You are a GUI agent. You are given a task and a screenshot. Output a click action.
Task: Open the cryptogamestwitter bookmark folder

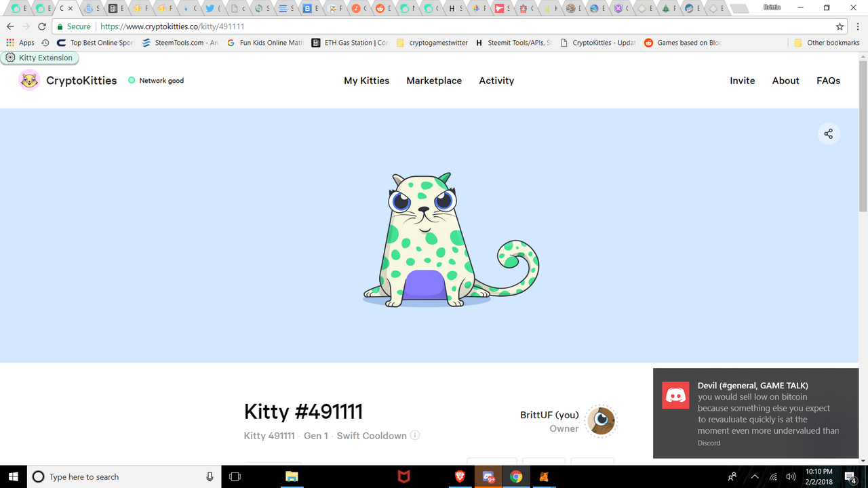click(432, 43)
